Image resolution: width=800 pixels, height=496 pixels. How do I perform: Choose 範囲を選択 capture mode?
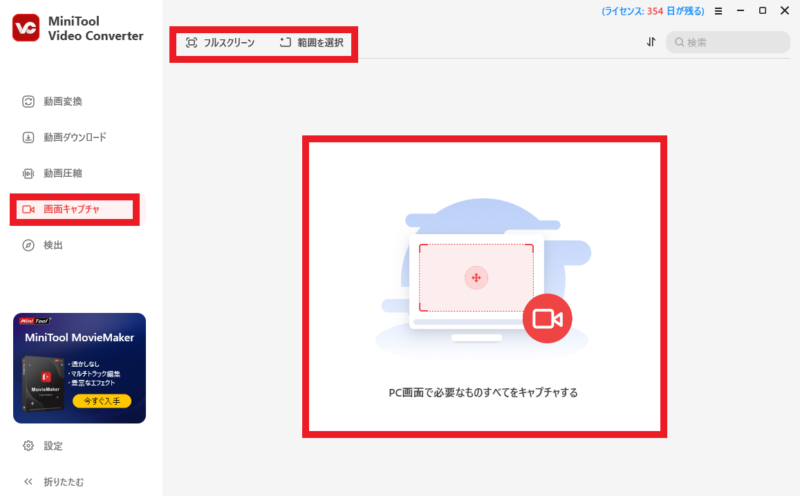(x=312, y=43)
